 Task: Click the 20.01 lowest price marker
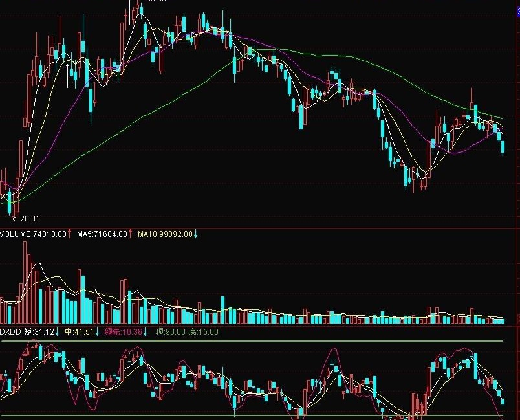(30, 219)
